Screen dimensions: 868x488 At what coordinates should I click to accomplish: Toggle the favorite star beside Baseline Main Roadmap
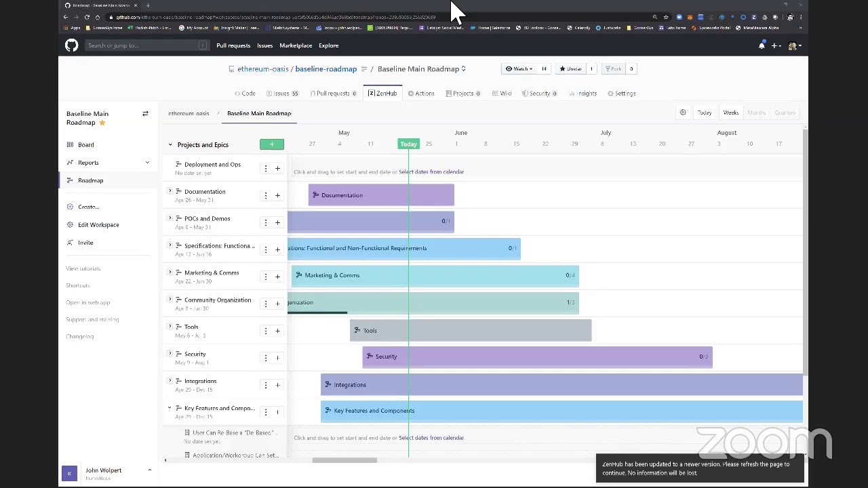[x=102, y=123]
